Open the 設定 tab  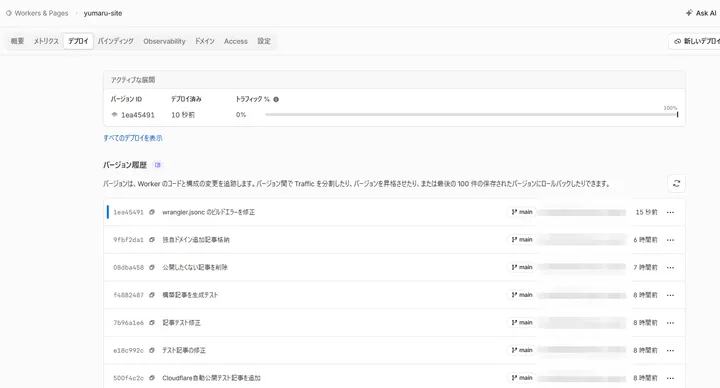[x=264, y=41]
